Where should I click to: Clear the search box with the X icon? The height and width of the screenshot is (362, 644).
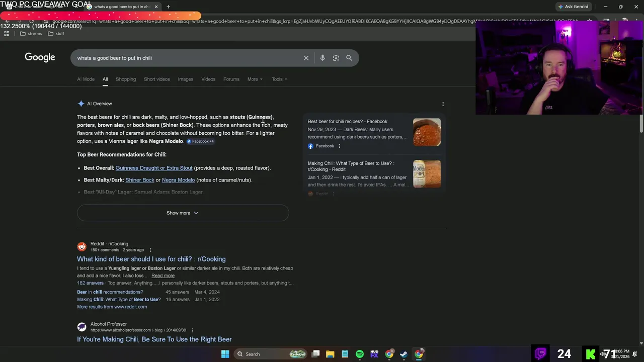(306, 58)
